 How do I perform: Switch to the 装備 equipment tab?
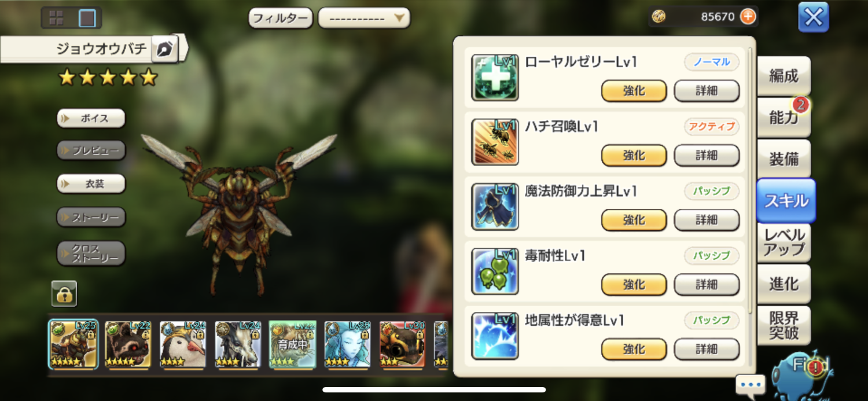pyautogui.click(x=784, y=159)
